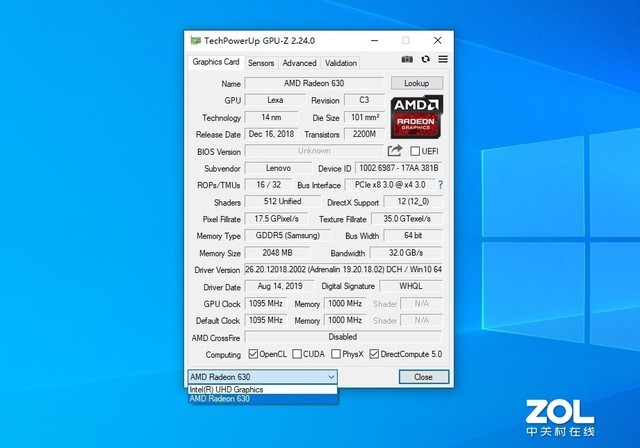
Task: Toggle the OpenCL checkbox
Action: pos(253,354)
